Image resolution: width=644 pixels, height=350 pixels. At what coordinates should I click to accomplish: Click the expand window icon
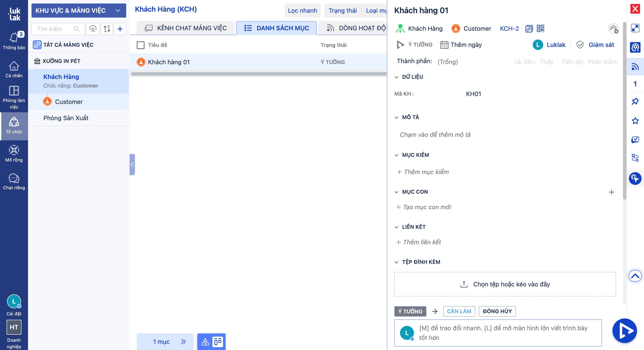(635, 28)
